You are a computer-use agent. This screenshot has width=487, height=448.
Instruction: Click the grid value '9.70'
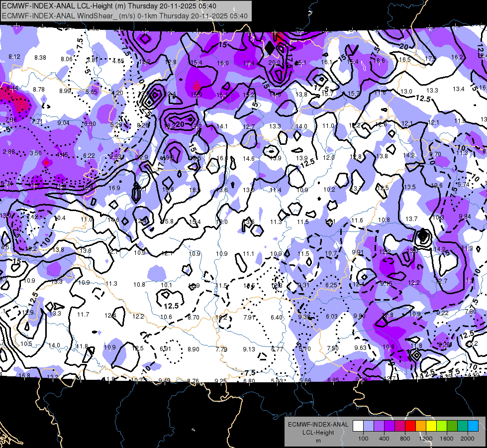pyautogui.click(x=435, y=154)
